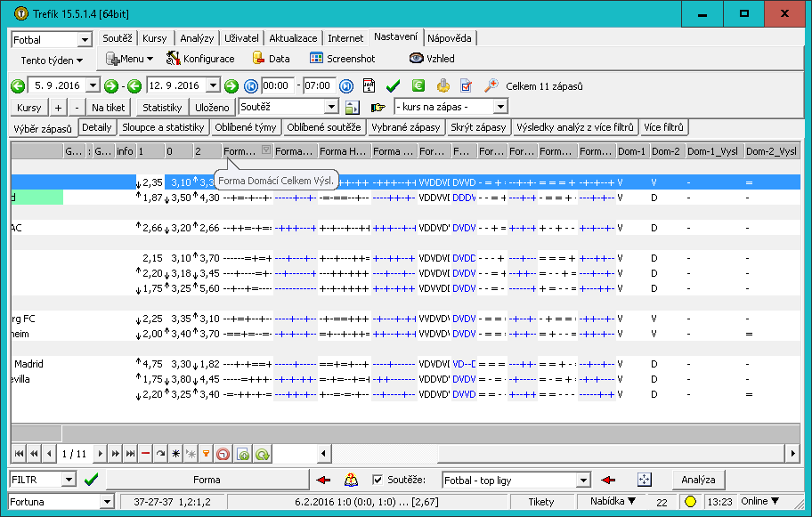Click the red arrow right of Forma button
This screenshot has height=517, width=812.
(x=323, y=480)
